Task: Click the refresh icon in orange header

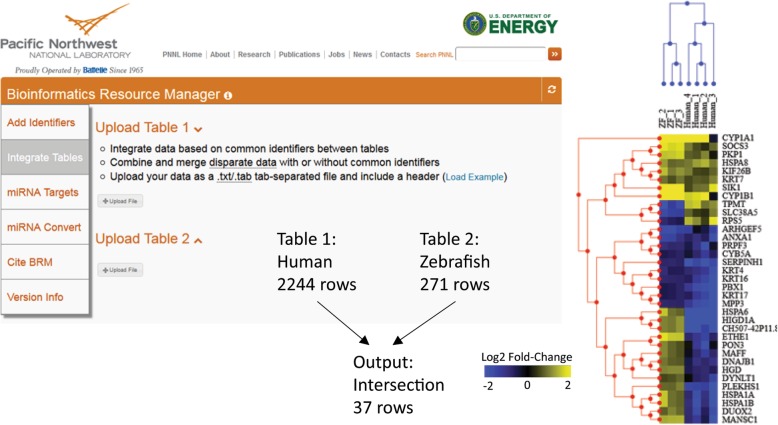Action: pos(551,90)
